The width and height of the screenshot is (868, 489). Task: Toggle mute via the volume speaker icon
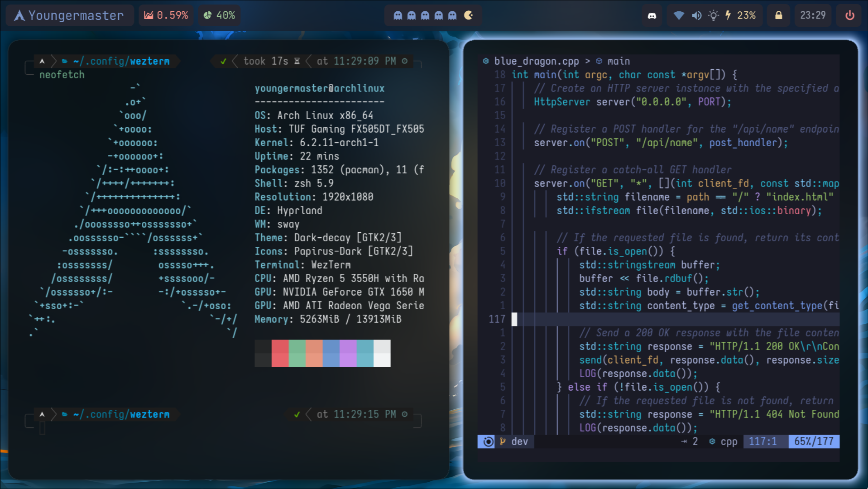pos(696,15)
